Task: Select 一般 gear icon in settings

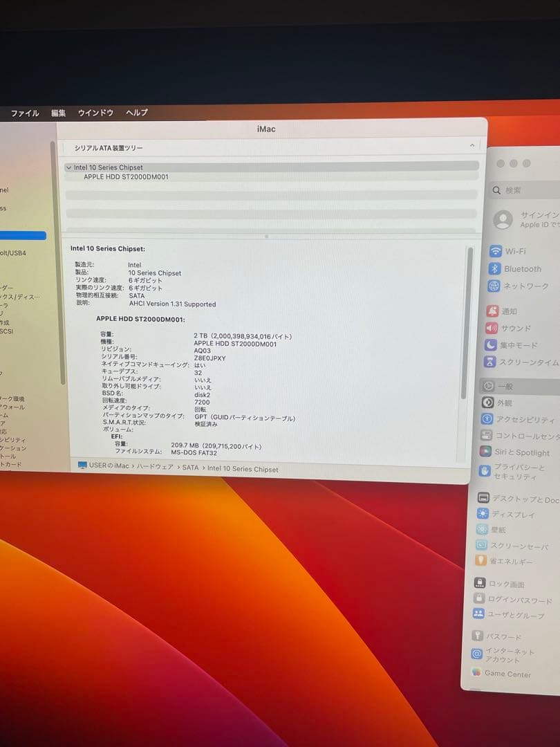Action: [x=488, y=386]
